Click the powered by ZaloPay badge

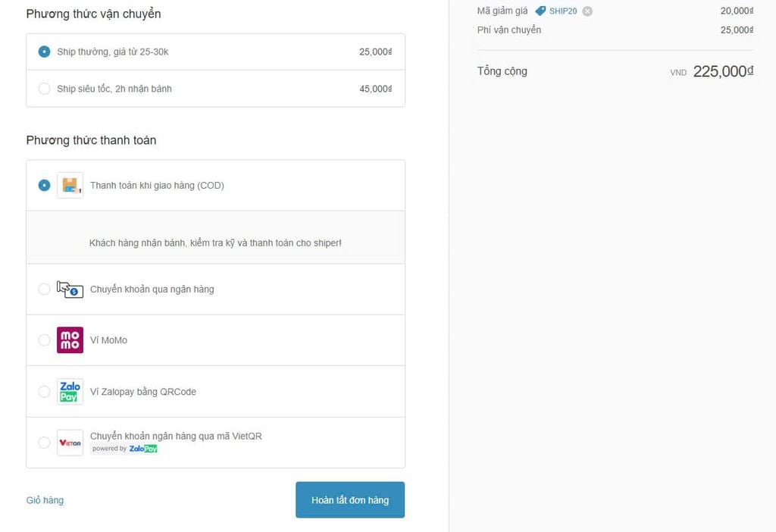point(125,449)
